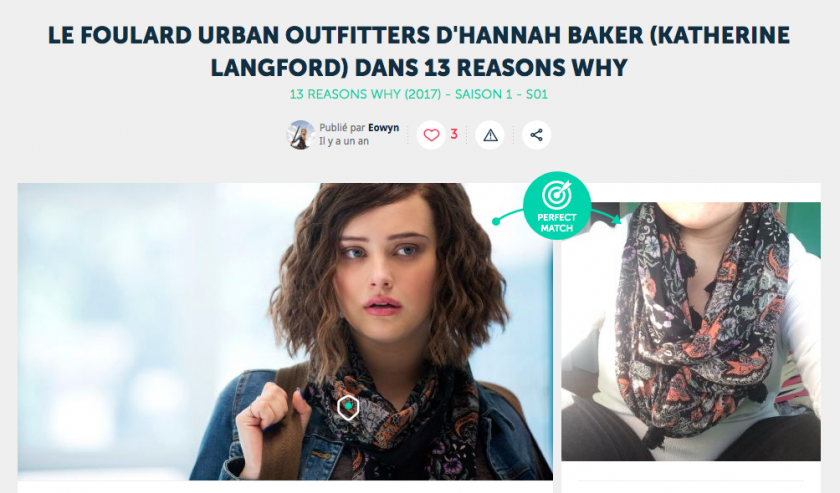Image resolution: width=840 pixels, height=493 pixels.
Task: Click the green connector dot beside the photo
Action: pos(496,221)
